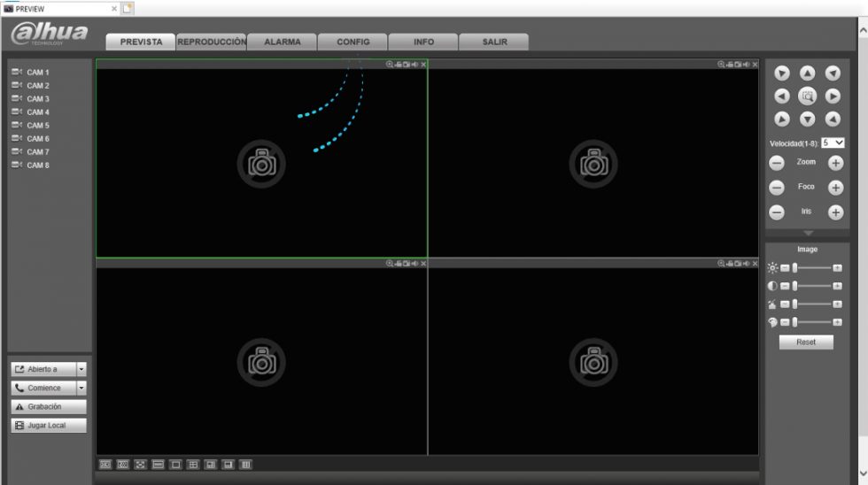Move PTZ camera diagonally up-right

pyautogui.click(x=833, y=73)
